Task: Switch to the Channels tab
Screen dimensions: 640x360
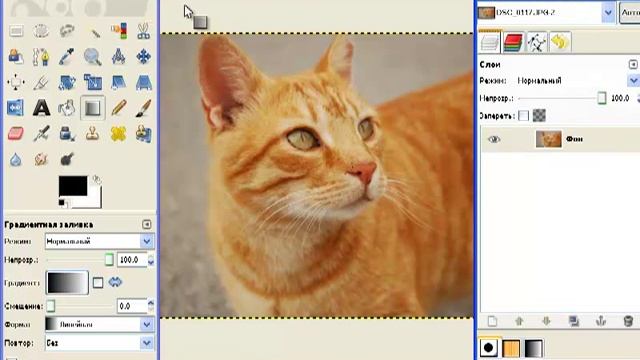Action: [513, 42]
